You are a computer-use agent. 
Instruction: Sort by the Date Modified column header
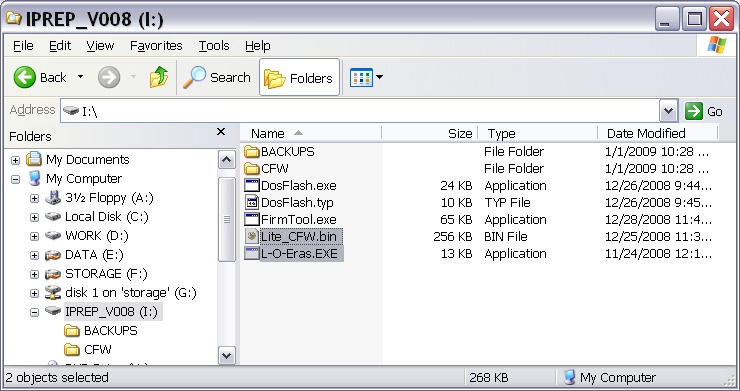658,134
